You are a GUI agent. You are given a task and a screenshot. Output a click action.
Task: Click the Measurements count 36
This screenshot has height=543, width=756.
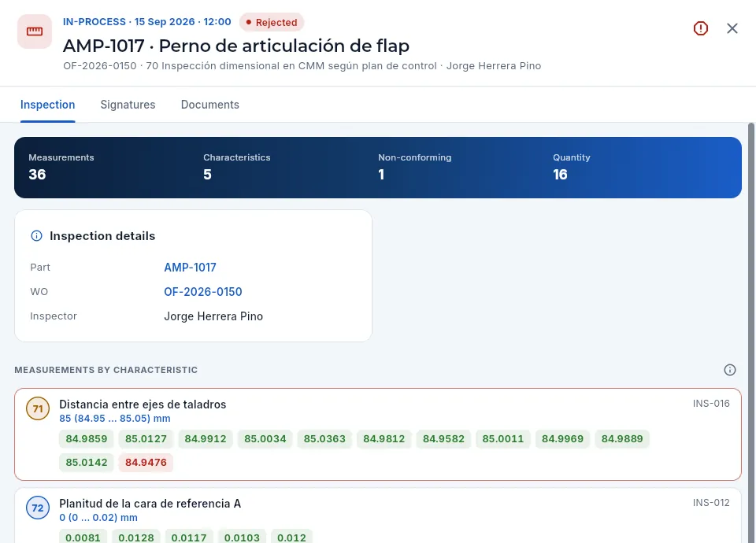(x=37, y=175)
